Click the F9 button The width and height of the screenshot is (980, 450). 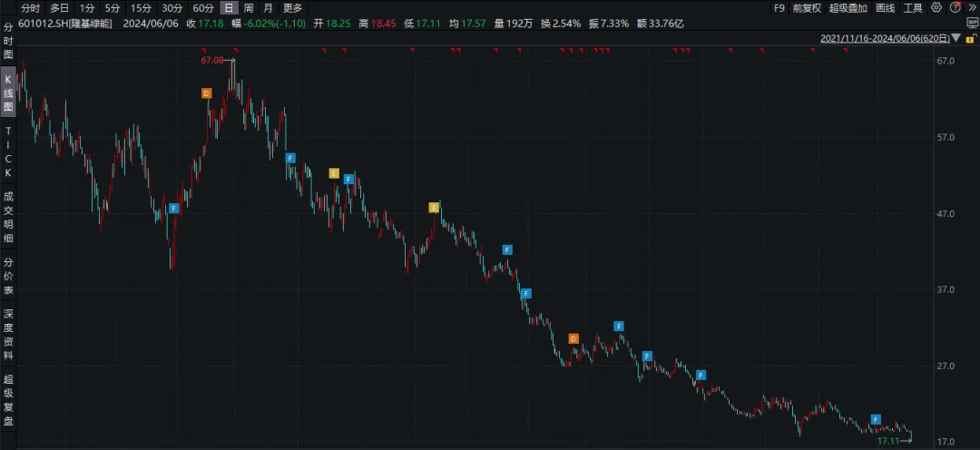coord(779,7)
